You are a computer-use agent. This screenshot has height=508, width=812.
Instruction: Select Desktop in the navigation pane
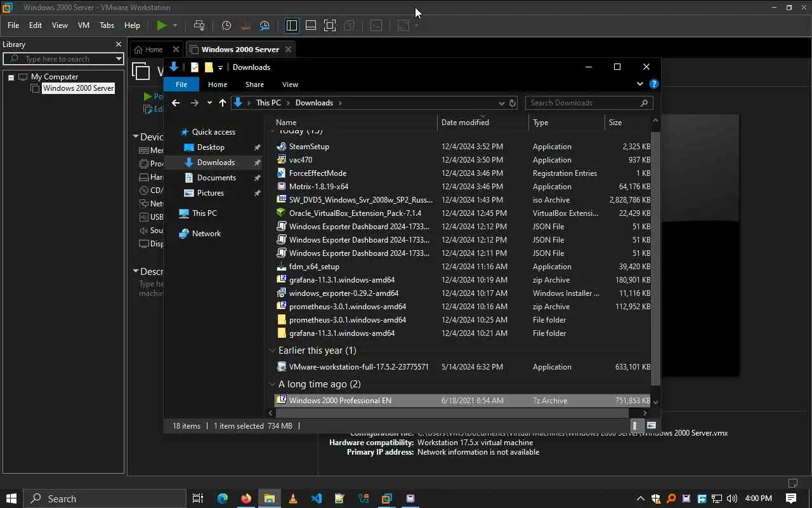pyautogui.click(x=211, y=147)
